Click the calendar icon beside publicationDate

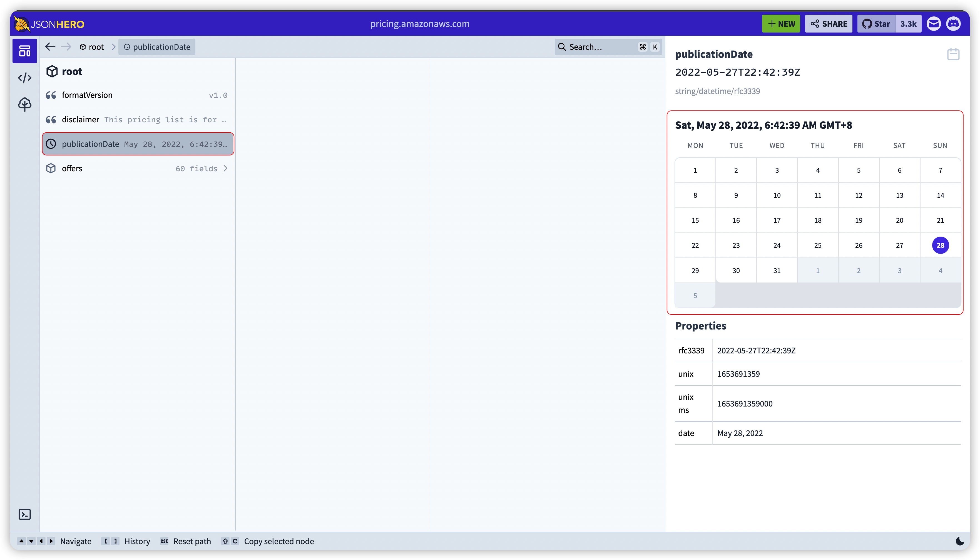[x=953, y=54]
